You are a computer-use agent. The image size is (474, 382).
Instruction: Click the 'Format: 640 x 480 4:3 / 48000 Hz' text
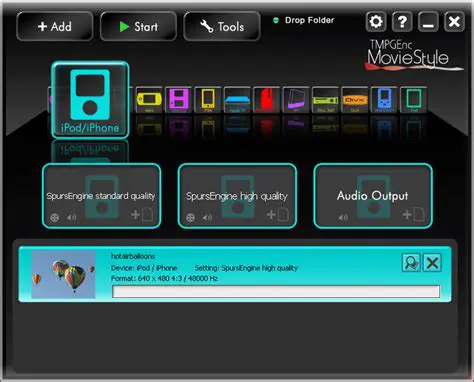[164, 278]
